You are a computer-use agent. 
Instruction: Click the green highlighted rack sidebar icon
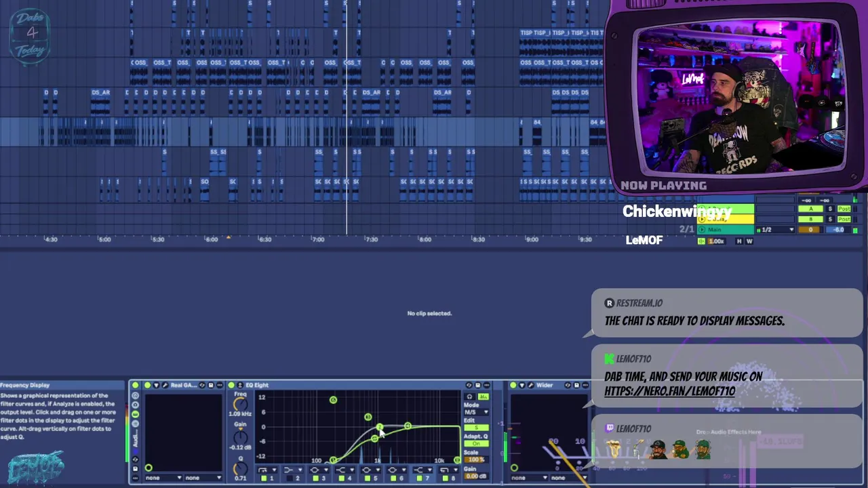tap(136, 414)
